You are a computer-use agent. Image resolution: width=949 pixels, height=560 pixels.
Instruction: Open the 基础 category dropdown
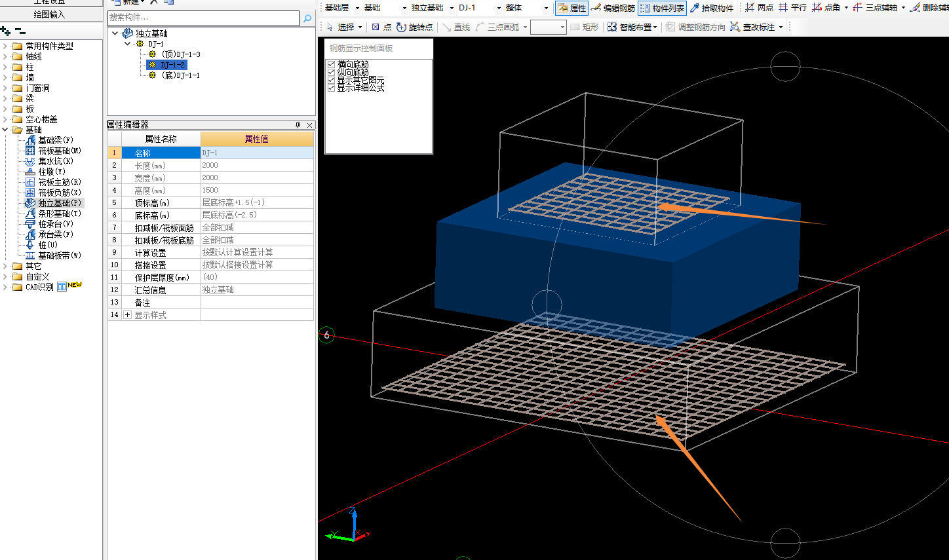tap(404, 8)
